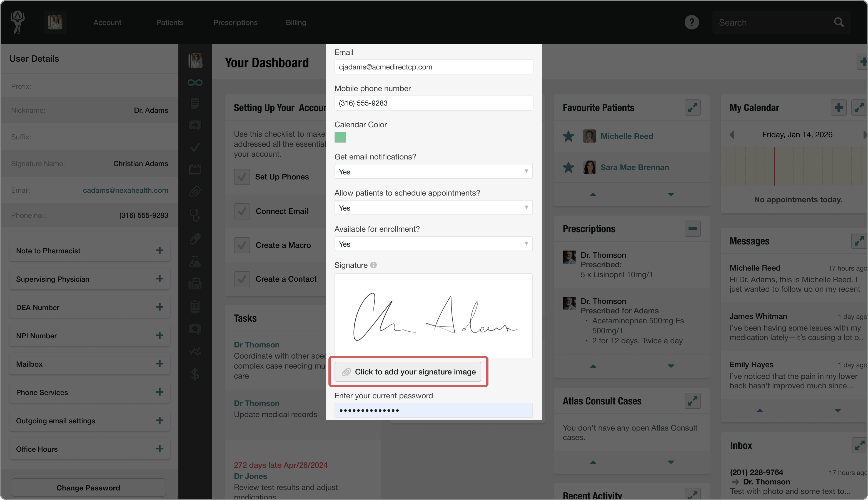Image resolution: width=868 pixels, height=500 pixels.
Task: Click the Change Password button
Action: 89,487
